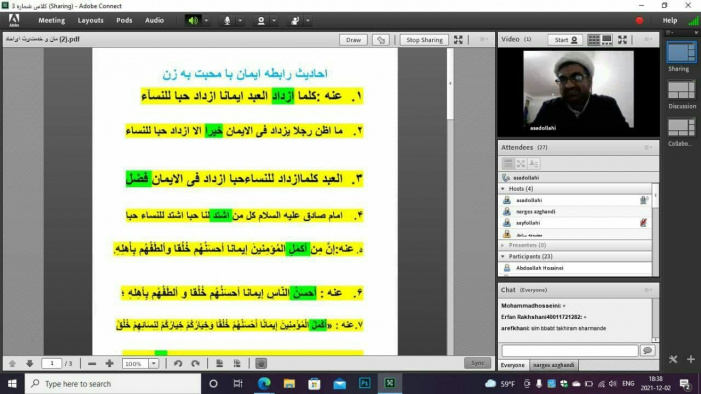Click the Share pod full screen icon
The width and height of the screenshot is (701, 394).
point(458,40)
